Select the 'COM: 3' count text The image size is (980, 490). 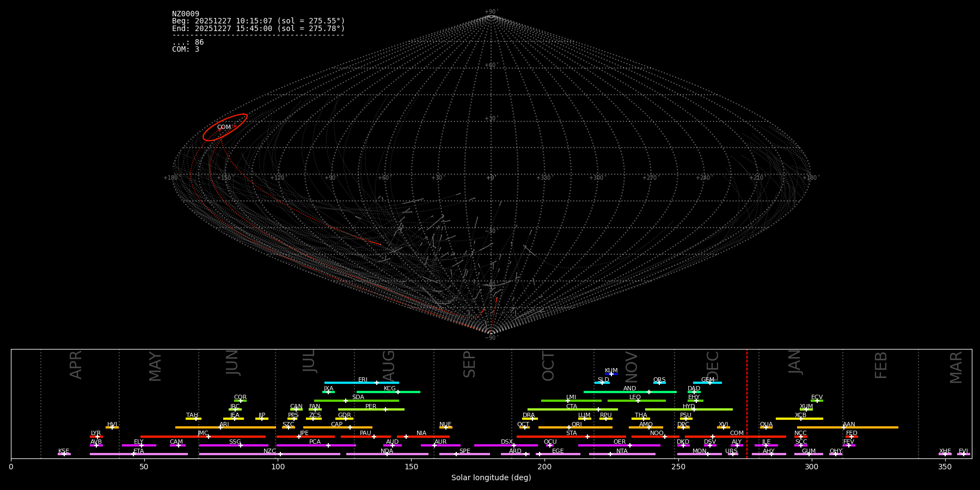pyautogui.click(x=186, y=49)
